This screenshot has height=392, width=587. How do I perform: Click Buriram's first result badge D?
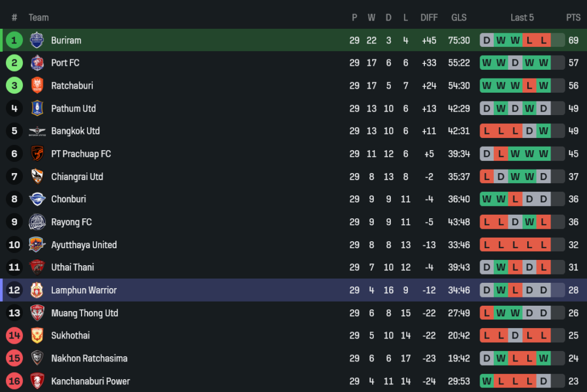487,40
